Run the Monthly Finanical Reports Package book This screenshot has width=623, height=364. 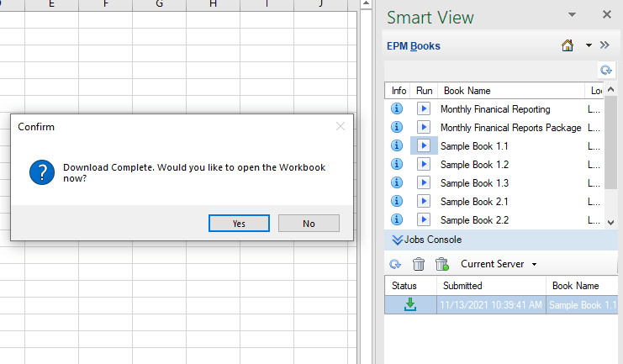pos(424,127)
